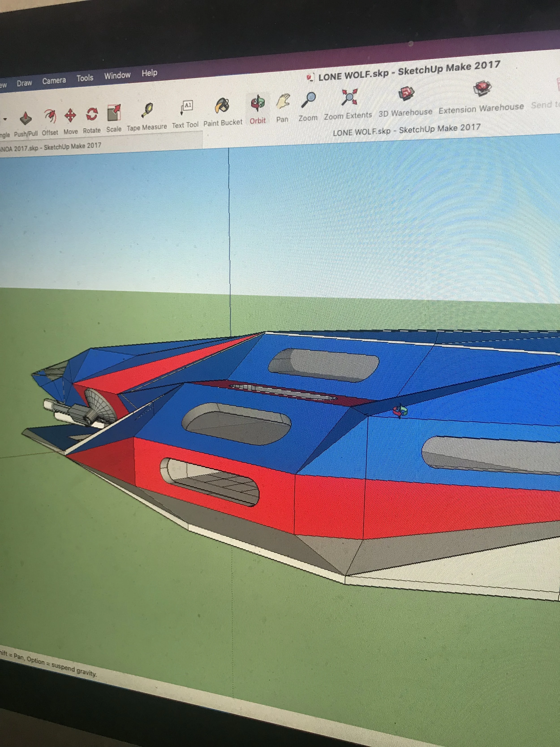Viewport: 560px width, 747px height.
Task: Pick the Scale tool
Action: (114, 113)
